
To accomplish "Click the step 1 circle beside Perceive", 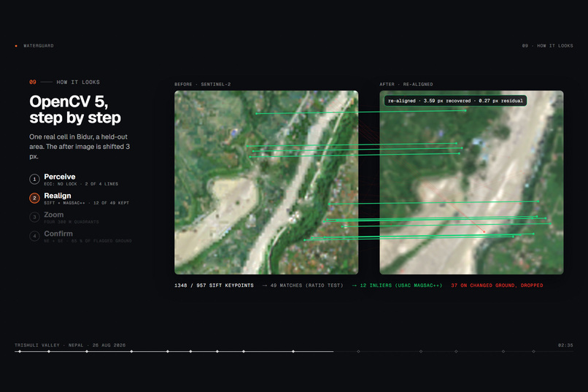I will pyautogui.click(x=34, y=180).
